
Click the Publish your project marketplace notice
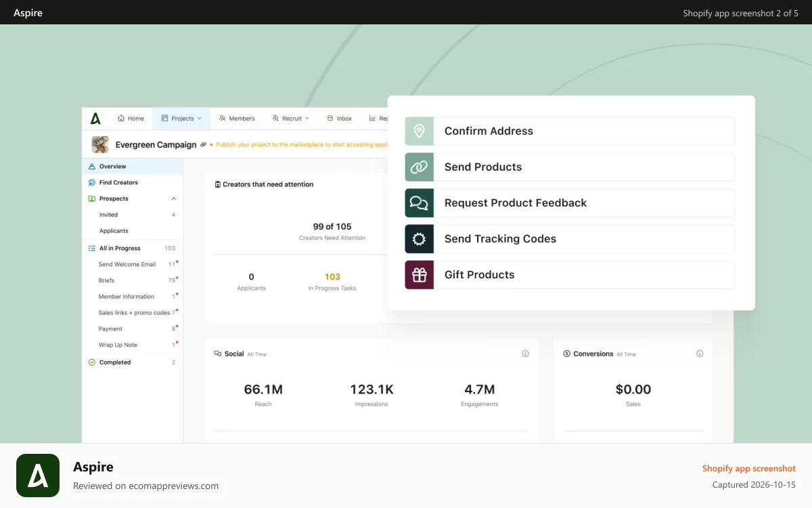(x=298, y=144)
